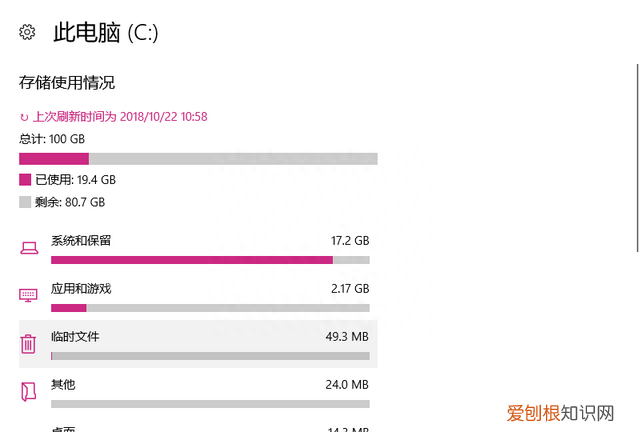640x432 pixels.
Task: Click the magenta 已使用 legend swatch
Action: click(25, 180)
